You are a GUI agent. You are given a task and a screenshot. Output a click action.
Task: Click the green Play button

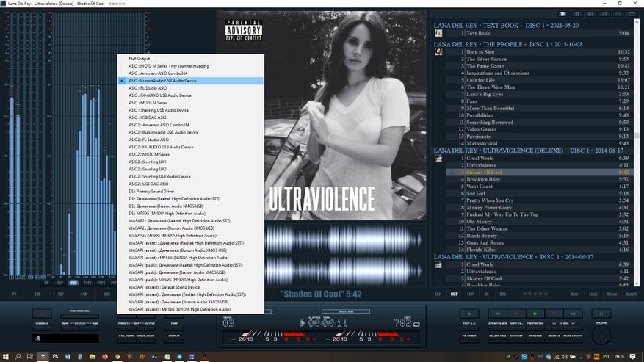(535, 314)
